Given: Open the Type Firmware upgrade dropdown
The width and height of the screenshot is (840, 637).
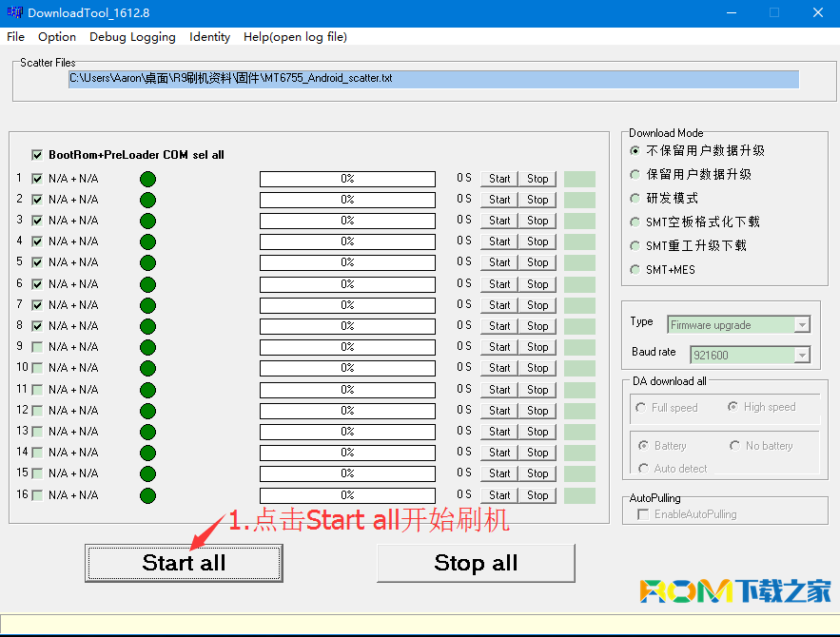Looking at the screenshot, I should pyautogui.click(x=802, y=325).
